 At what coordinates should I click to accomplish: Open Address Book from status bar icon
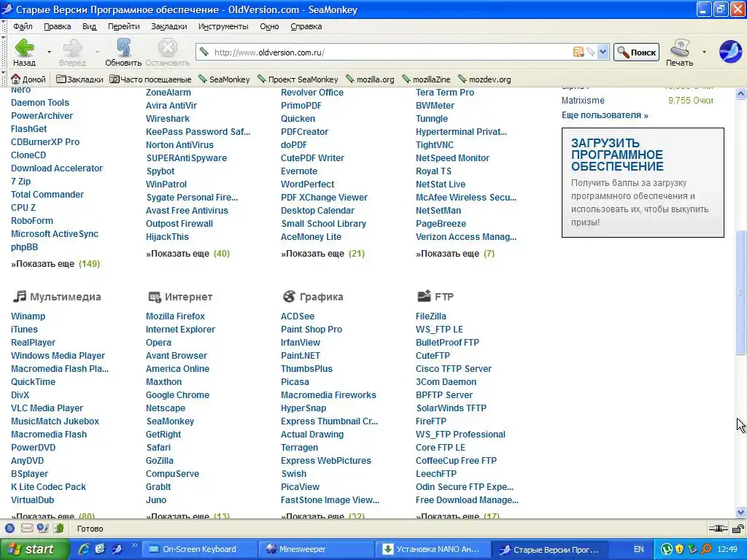(58, 528)
